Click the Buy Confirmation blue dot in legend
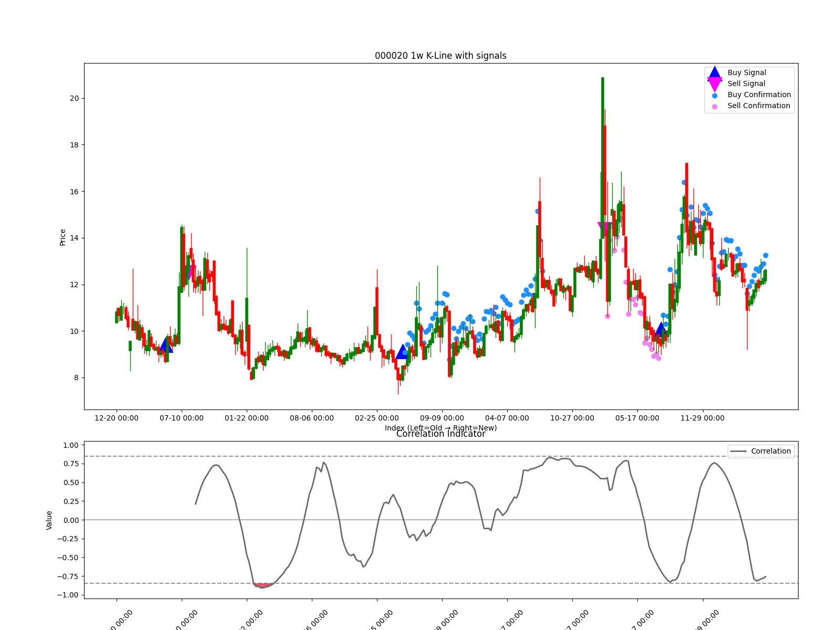840x630 pixels. 715,96
